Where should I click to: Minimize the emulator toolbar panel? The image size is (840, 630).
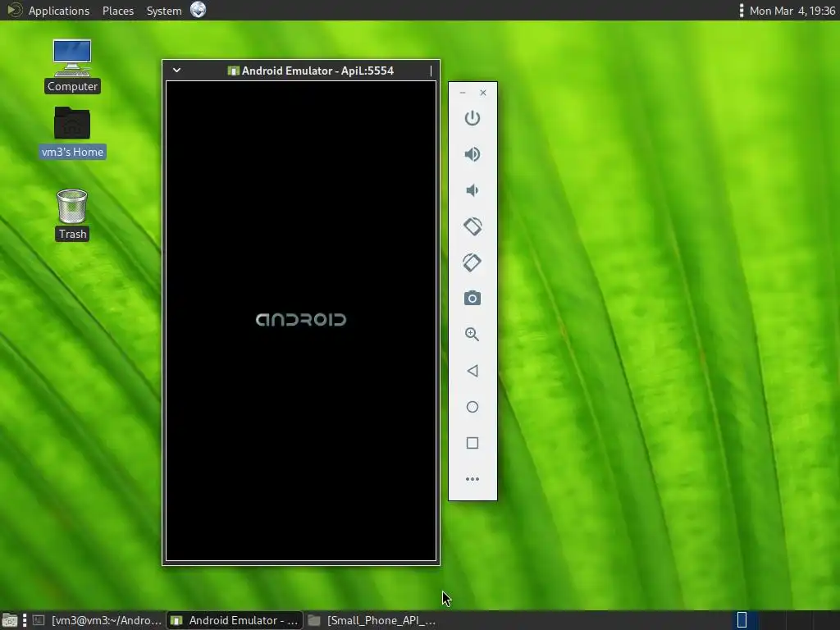point(463,93)
